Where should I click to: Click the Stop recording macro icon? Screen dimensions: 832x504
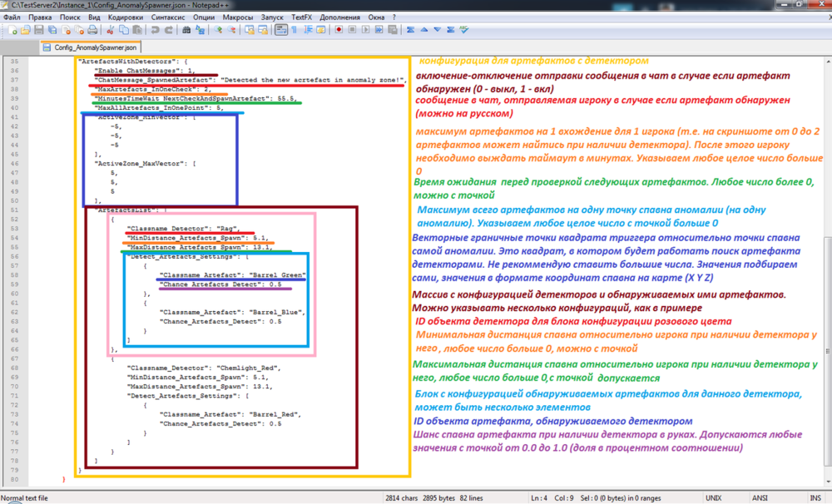click(x=352, y=30)
